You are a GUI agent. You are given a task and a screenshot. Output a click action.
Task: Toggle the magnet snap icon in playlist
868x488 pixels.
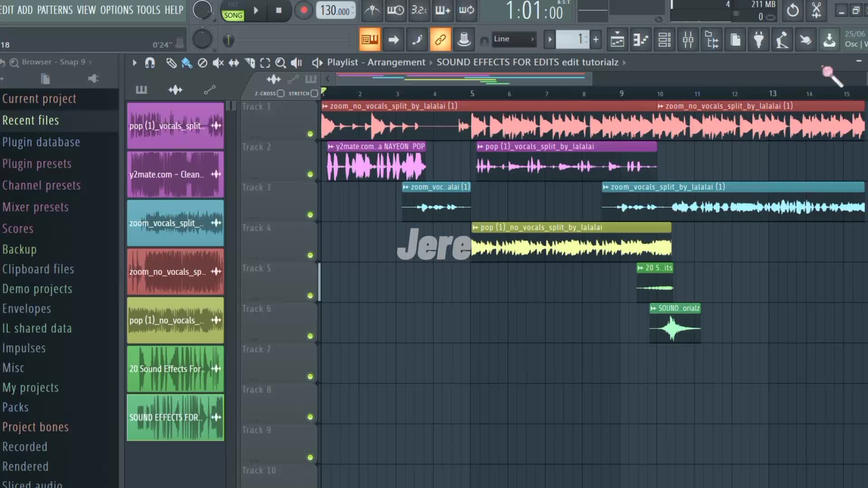click(150, 63)
